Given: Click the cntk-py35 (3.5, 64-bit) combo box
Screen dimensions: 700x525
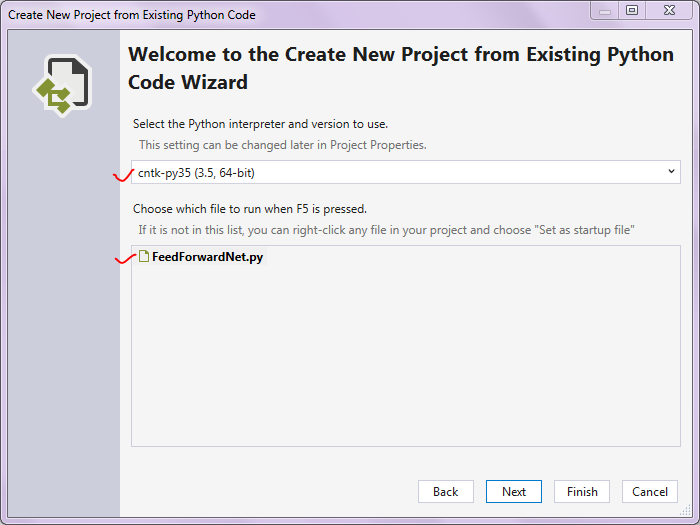Looking at the screenshot, I should 400,172.
